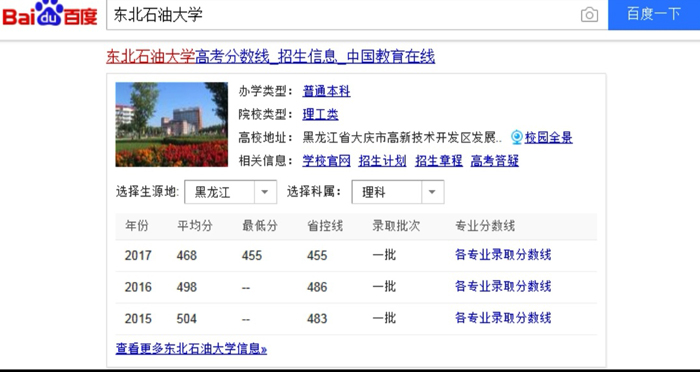Click the arrow beside 黑龙江
This screenshot has width=700, height=372.
tap(265, 192)
